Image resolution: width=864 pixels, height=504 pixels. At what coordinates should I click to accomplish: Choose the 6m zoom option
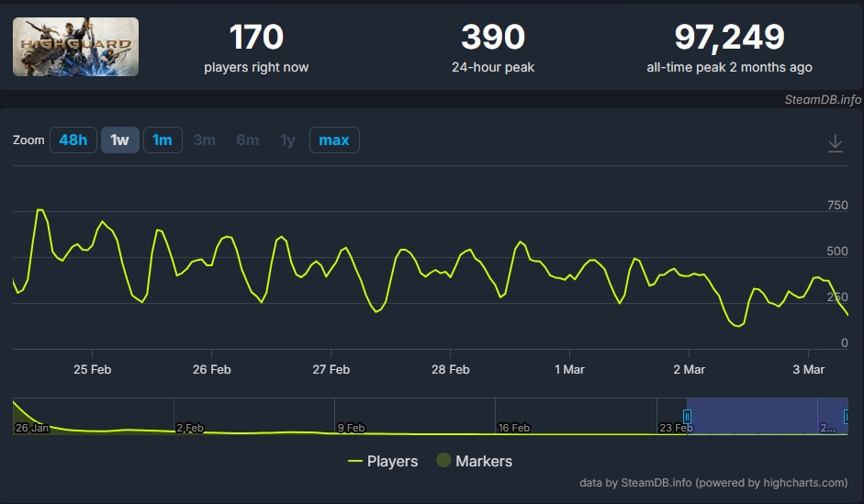[247, 140]
